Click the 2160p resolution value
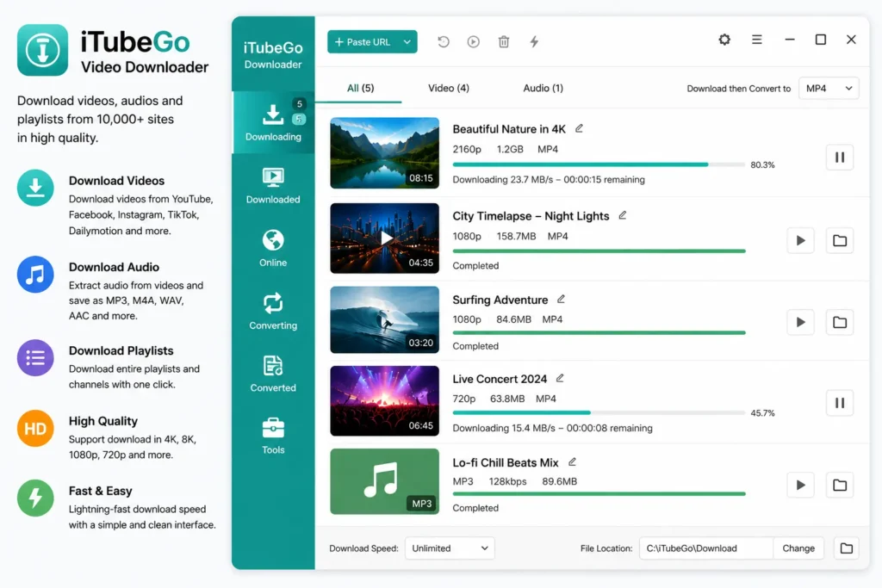 [x=467, y=150]
